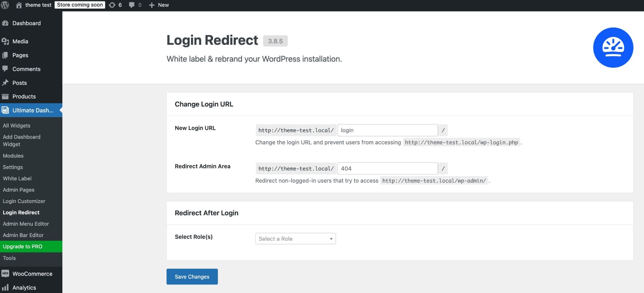Click the Posts pin icon in sidebar
Viewport: 644px width, 293px height.
point(5,83)
